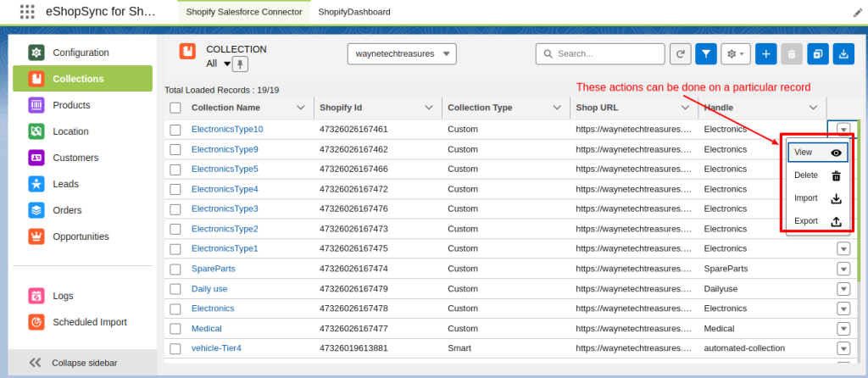Click the blue clone records button
This screenshot has width=868, height=378.
coord(818,54)
